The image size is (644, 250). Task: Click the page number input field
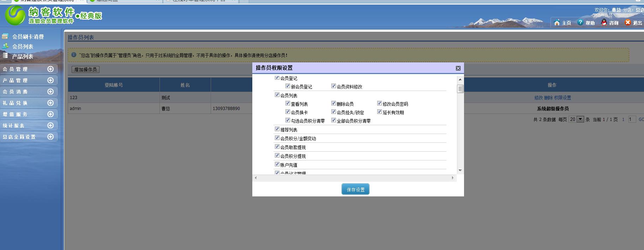(632, 120)
